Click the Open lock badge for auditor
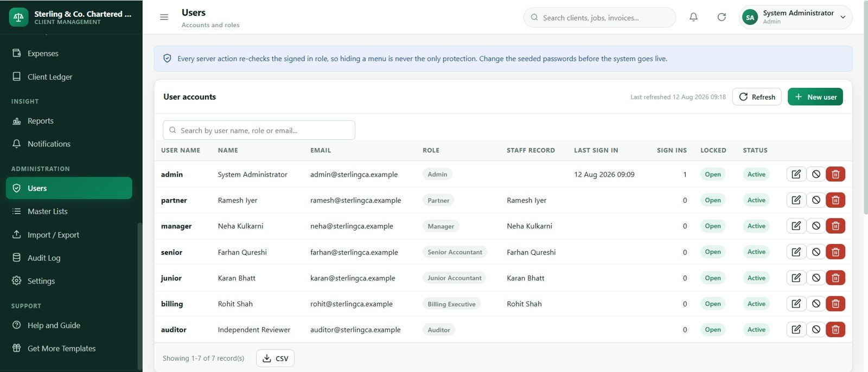 pyautogui.click(x=713, y=330)
